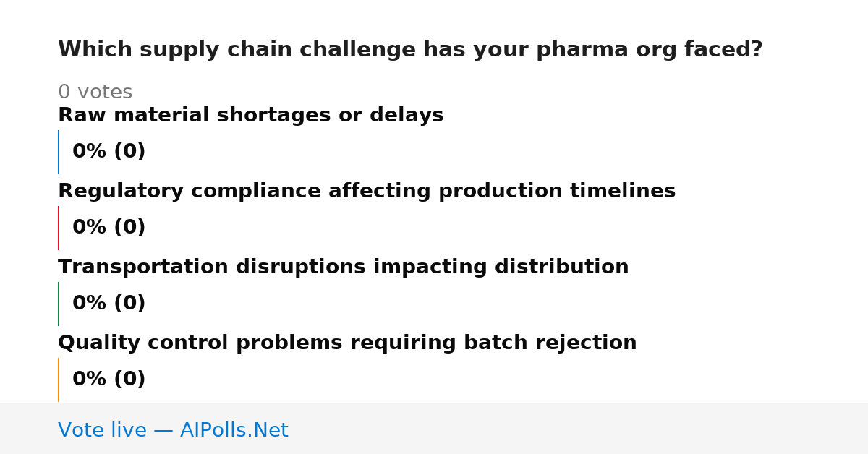The width and height of the screenshot is (868, 454).
Task: Click the green bar under Transportation disruptions
Action: click(x=58, y=304)
